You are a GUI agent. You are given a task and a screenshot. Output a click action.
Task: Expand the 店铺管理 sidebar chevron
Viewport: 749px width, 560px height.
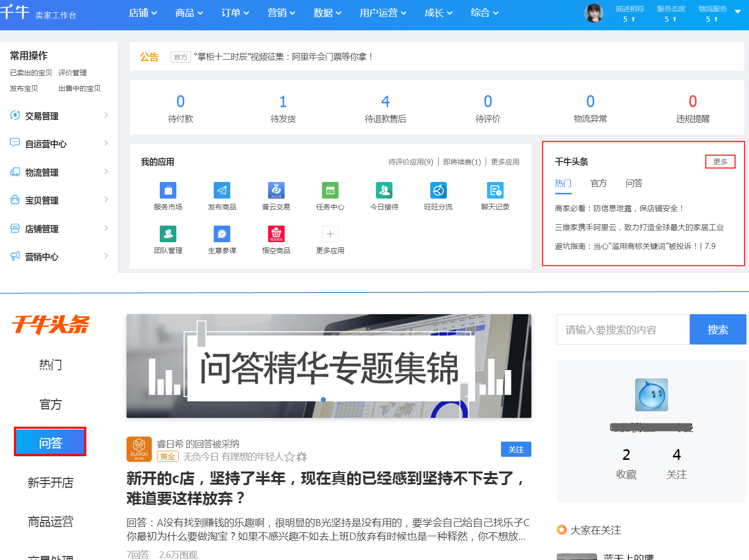coord(106,228)
